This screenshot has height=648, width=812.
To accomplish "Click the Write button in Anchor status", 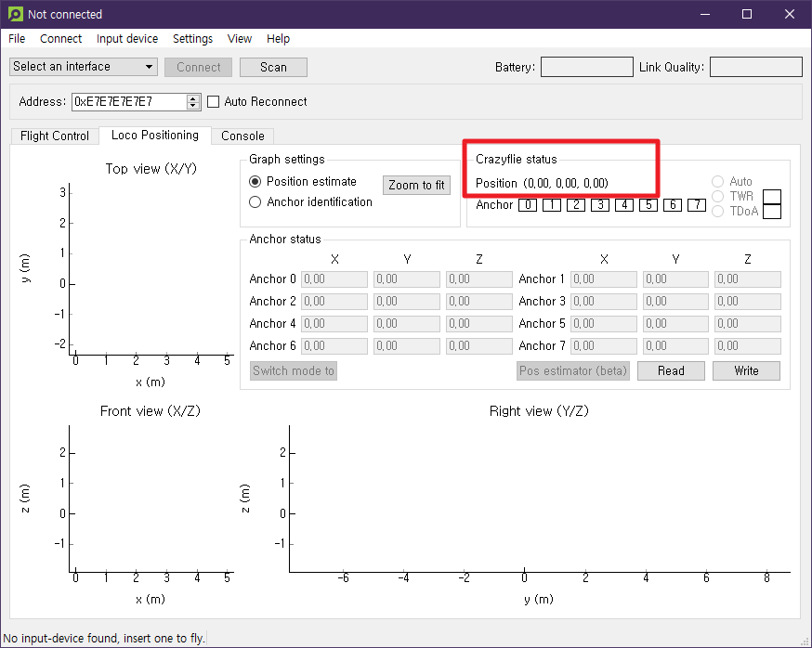I will pyautogui.click(x=746, y=370).
